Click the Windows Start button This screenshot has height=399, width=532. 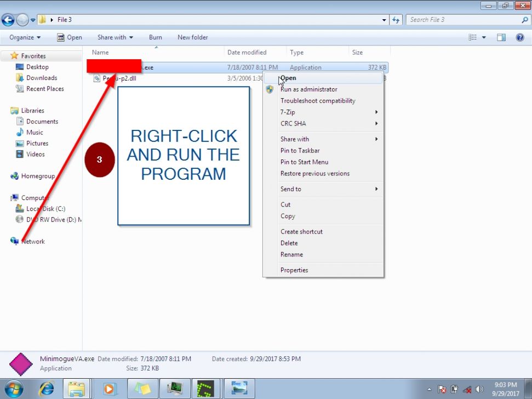pos(14,389)
